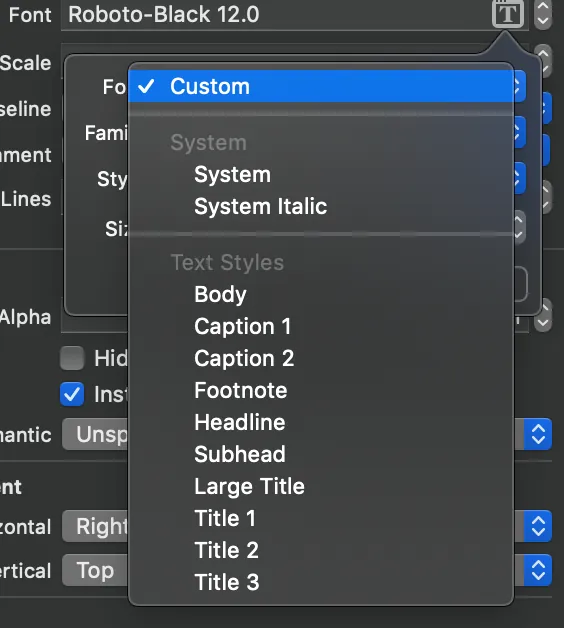Viewport: 564px width, 628px height.
Task: Open Vertical alignment dropdown showing Top
Action: (x=307, y=570)
